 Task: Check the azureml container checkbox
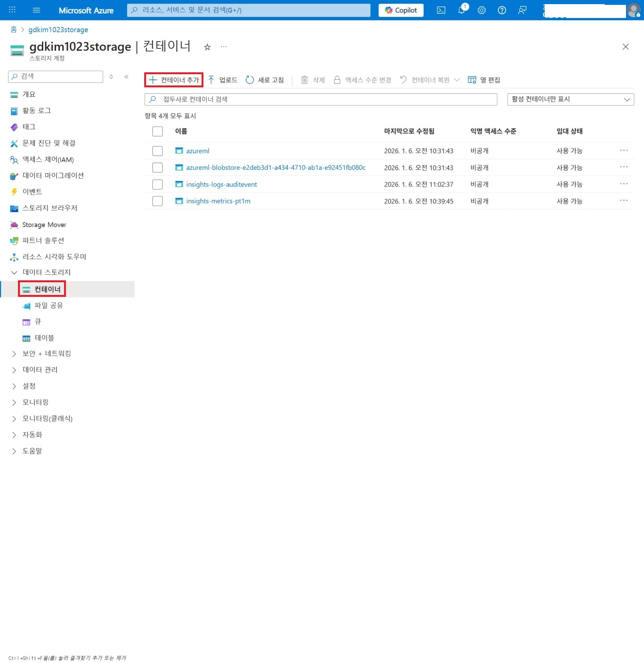coord(157,151)
